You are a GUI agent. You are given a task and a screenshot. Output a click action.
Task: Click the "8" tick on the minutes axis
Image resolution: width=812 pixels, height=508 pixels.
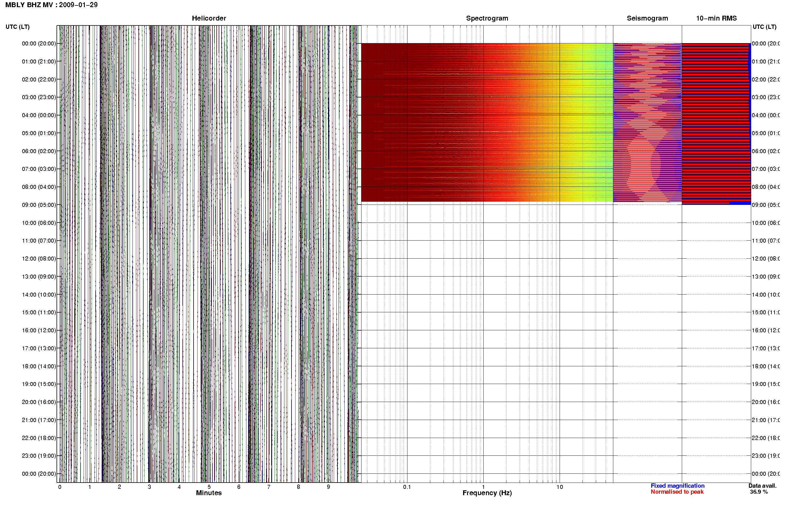298,487
